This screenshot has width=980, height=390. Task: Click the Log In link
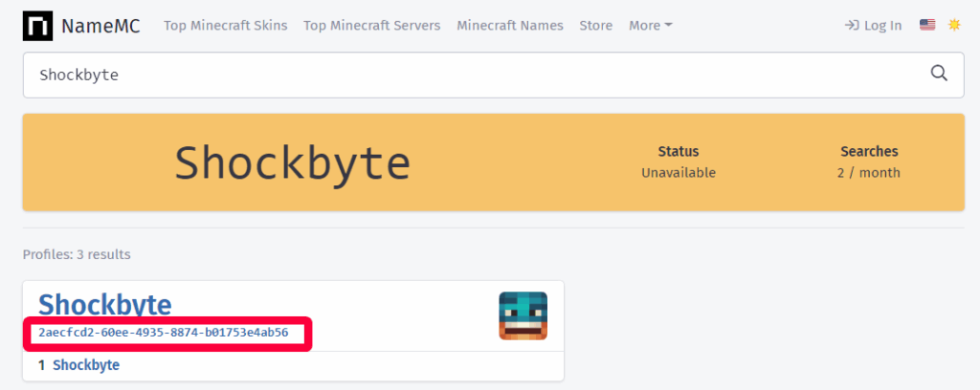[882, 26]
